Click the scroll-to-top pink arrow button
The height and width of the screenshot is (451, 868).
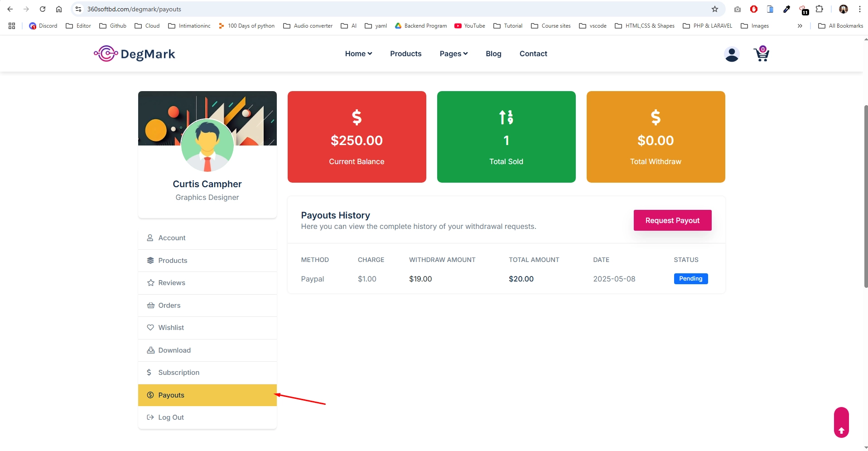pyautogui.click(x=841, y=422)
